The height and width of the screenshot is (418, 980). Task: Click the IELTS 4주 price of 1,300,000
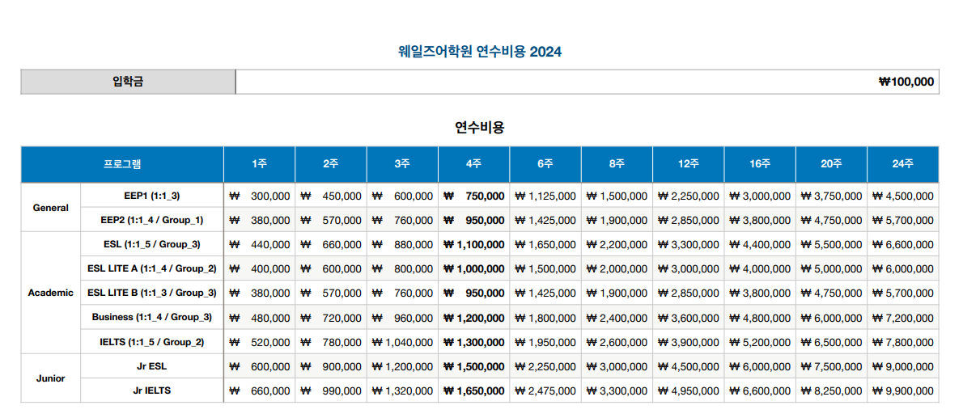coord(473,342)
